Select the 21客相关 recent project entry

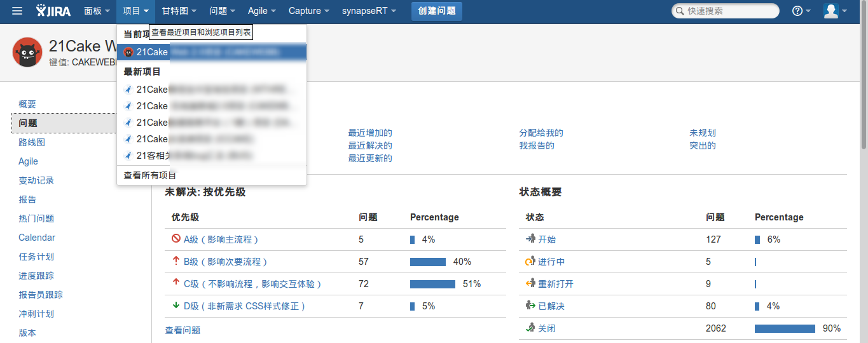[212, 155]
